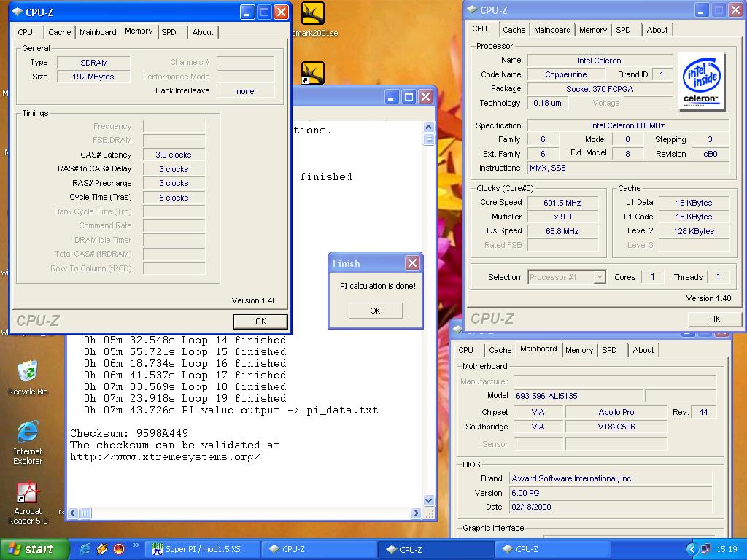Click the Start button

34,549
